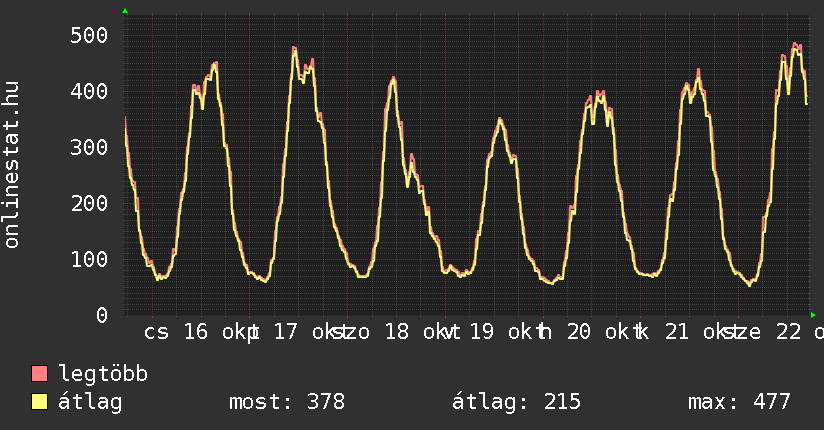824x430 pixels.
Task: Click the 0 y-axis label
Action: (x=101, y=315)
